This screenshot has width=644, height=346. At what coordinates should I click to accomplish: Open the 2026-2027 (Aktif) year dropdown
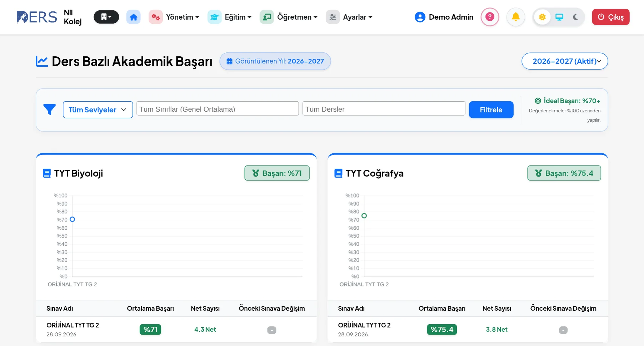565,61
